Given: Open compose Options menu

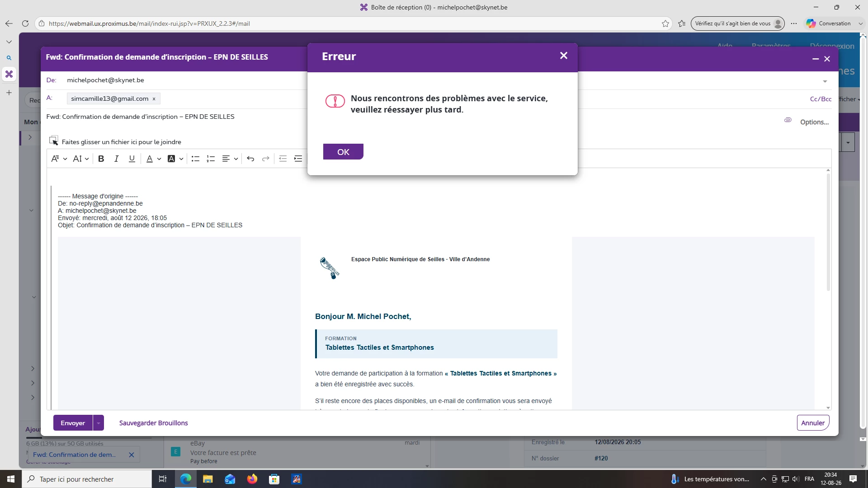Looking at the screenshot, I should tap(814, 122).
